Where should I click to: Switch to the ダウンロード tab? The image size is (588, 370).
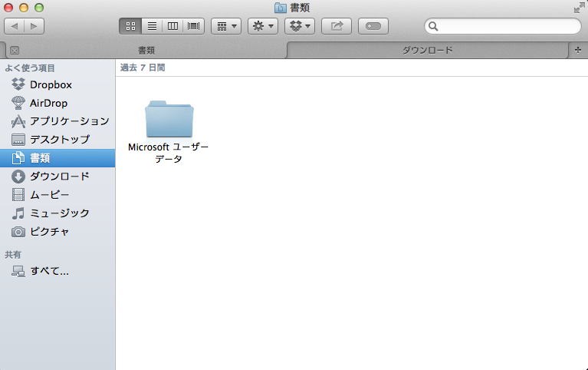(428, 51)
